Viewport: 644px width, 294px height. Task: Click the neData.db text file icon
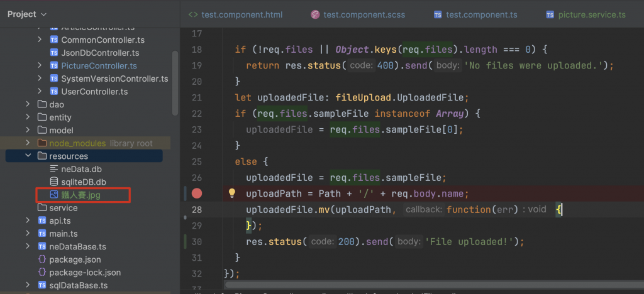[x=54, y=169]
